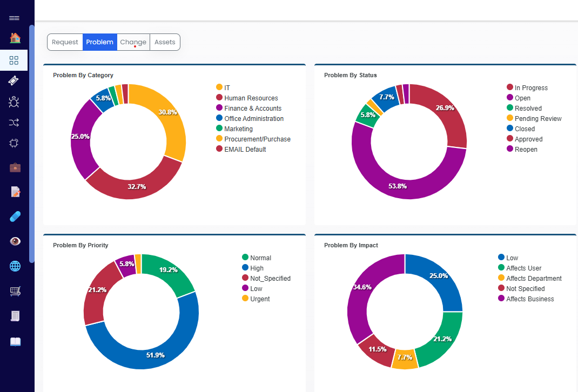Toggle Office Administration legend item
The height and width of the screenshot is (392, 578).
tap(250, 119)
